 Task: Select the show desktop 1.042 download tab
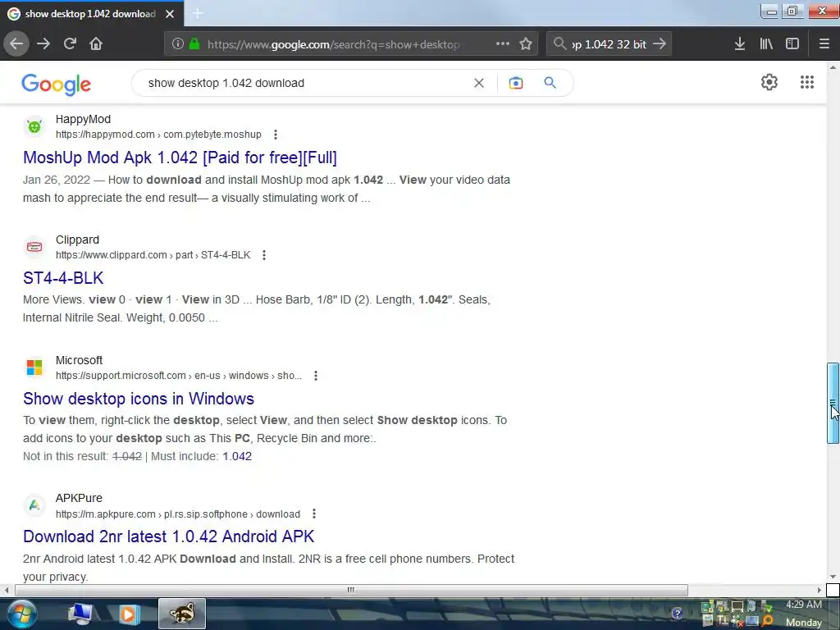click(x=90, y=14)
